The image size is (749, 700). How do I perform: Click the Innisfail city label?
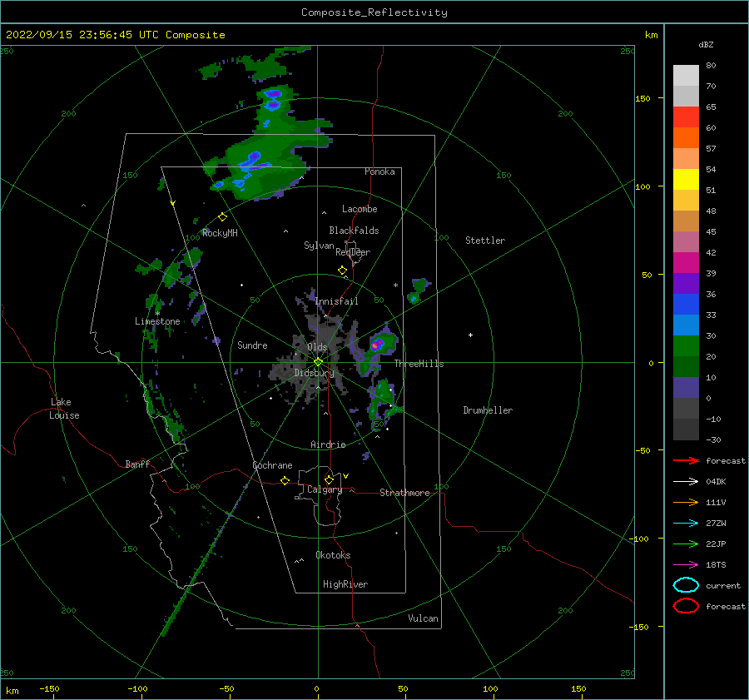coord(336,301)
